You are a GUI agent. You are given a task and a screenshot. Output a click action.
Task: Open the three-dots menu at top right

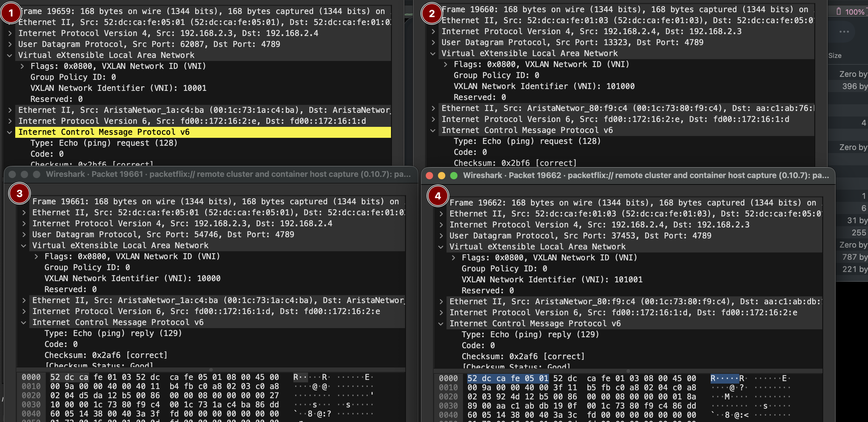click(x=844, y=32)
